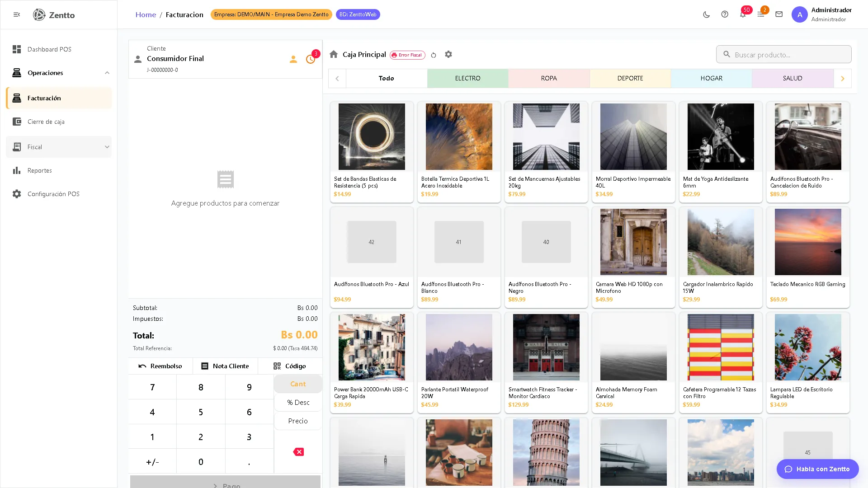Select the DEPORTE category tab
This screenshot has height=488, width=868.
click(x=630, y=79)
